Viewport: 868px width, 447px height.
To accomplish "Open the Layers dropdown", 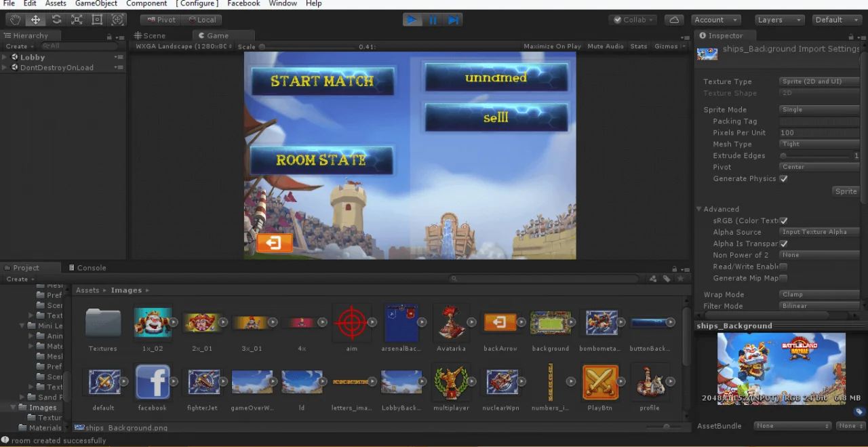I will click(780, 20).
